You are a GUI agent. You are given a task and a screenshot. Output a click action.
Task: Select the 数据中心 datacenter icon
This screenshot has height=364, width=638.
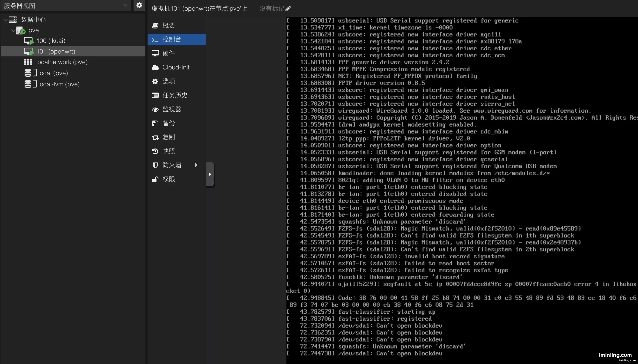click(x=13, y=20)
